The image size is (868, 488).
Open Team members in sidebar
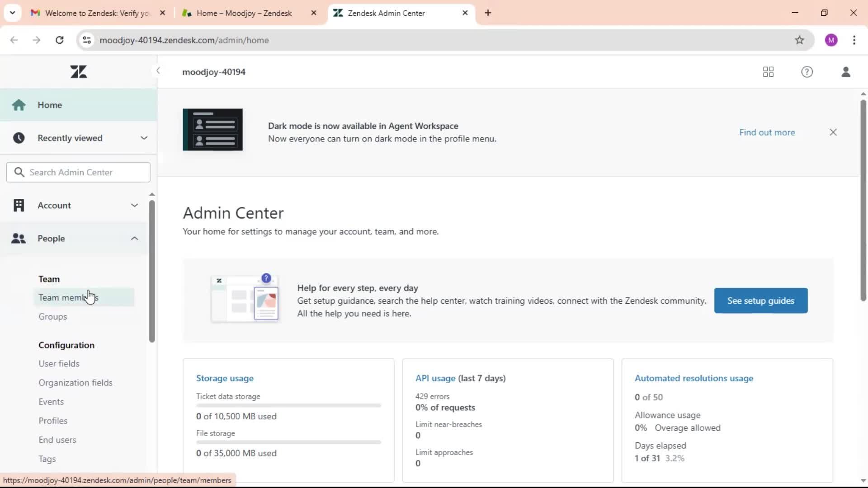[x=84, y=297]
